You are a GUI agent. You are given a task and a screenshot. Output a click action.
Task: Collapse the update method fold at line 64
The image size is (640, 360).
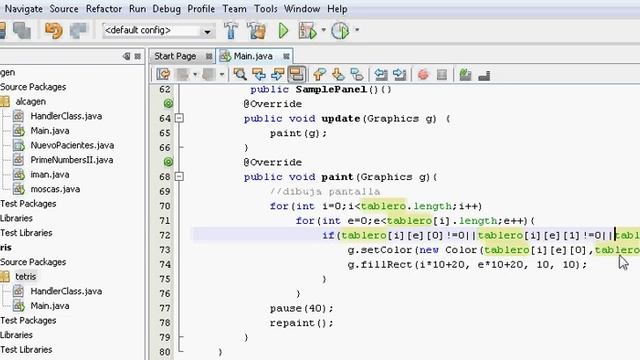pos(179,118)
